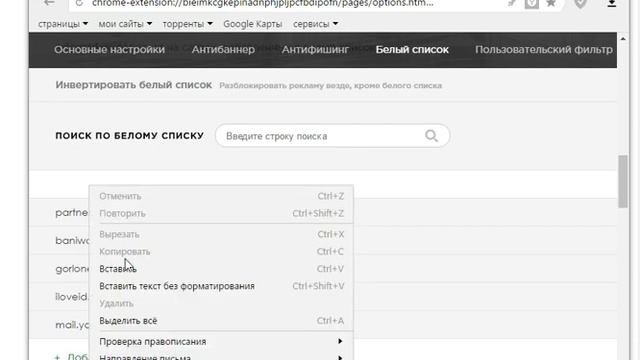Click the search magnifier icon in white list search
This screenshot has width=640, height=360.
pos(431,136)
